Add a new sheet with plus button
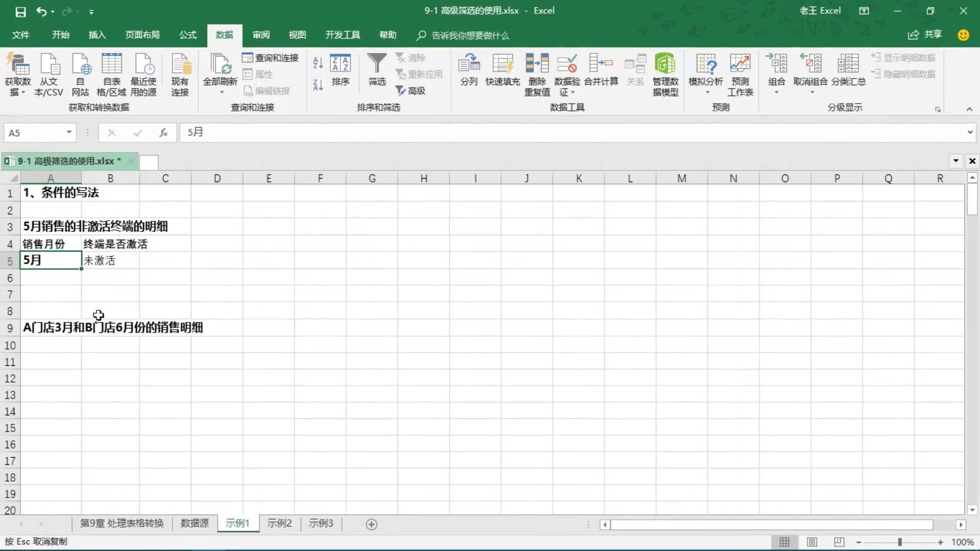 (372, 524)
